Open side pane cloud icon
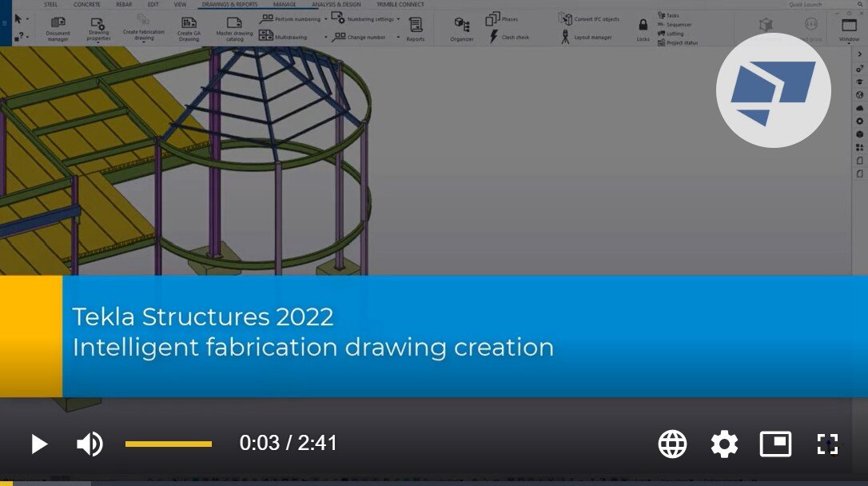Viewport: 868px width, 486px height. click(x=860, y=108)
